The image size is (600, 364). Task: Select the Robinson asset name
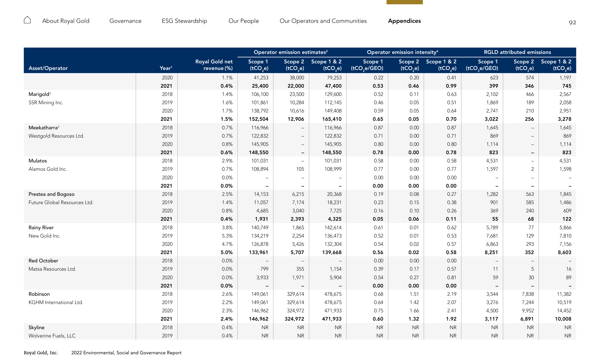point(39,294)
